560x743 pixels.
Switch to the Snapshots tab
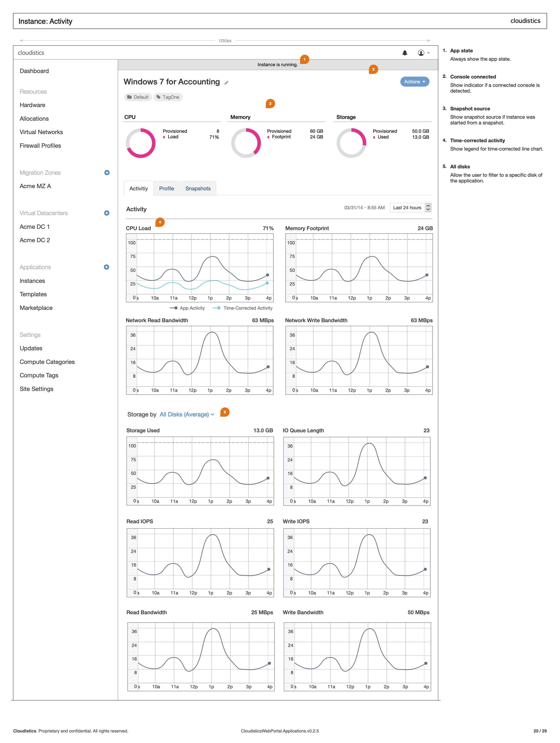198,188
